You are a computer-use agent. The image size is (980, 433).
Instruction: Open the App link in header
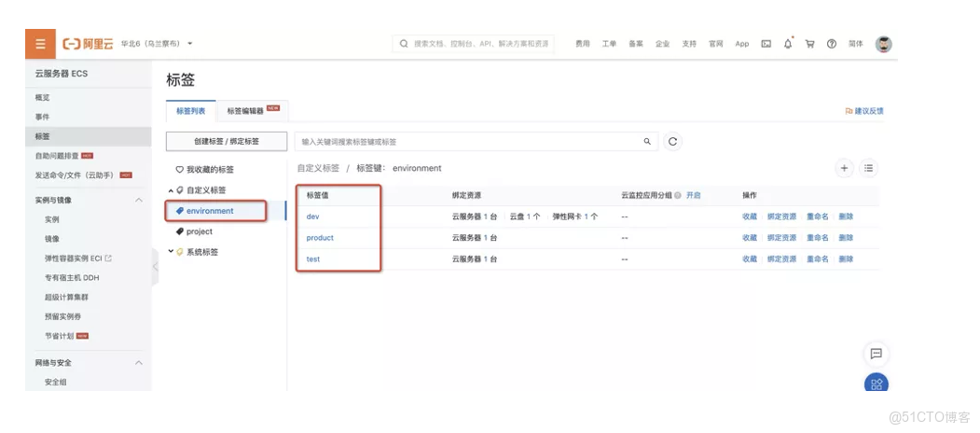click(x=742, y=44)
